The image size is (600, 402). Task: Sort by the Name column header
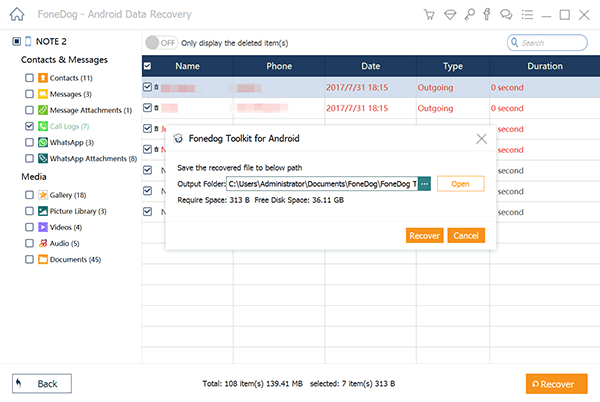(188, 66)
